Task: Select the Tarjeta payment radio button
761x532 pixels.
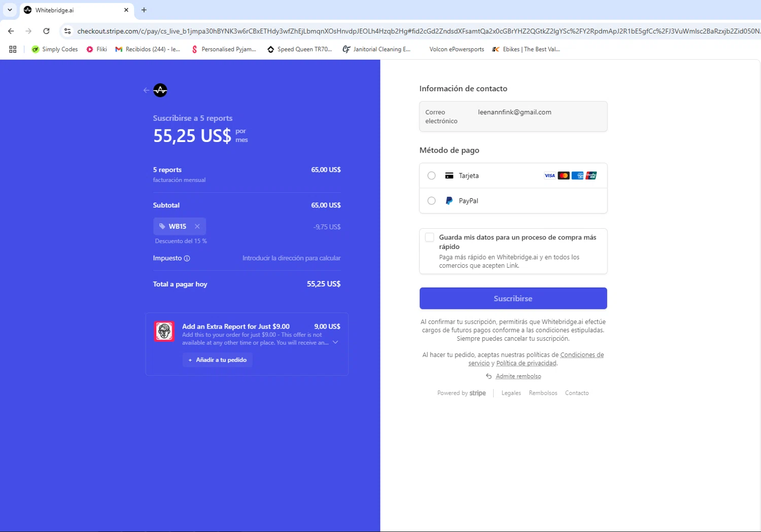Action: coord(431,175)
